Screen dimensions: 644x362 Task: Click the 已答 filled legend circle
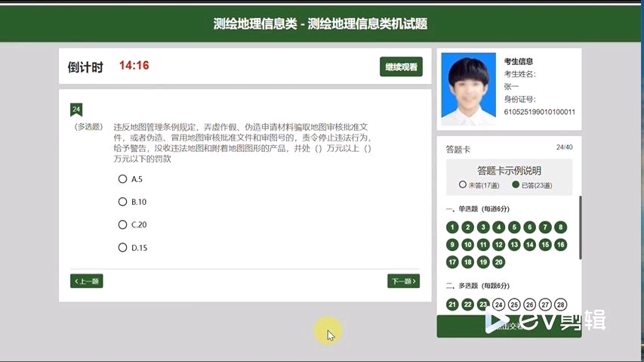point(516,184)
